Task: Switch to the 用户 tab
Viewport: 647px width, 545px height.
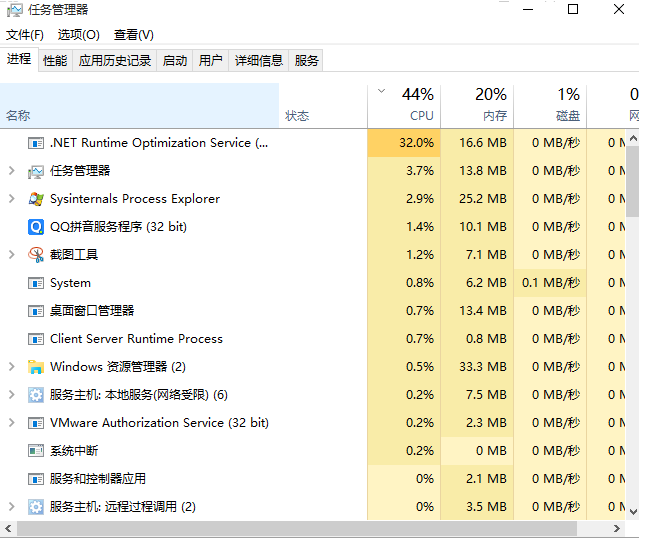Action: click(x=210, y=61)
